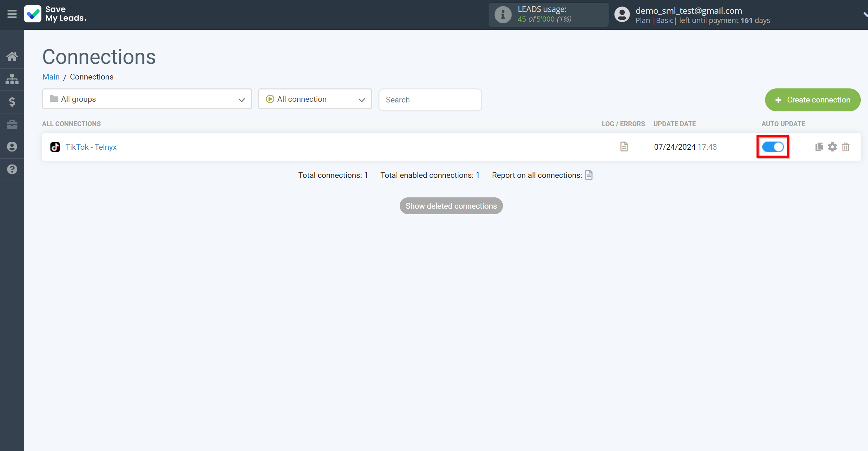Toggle the TikTok - Telnyx auto update switch

[773, 147]
